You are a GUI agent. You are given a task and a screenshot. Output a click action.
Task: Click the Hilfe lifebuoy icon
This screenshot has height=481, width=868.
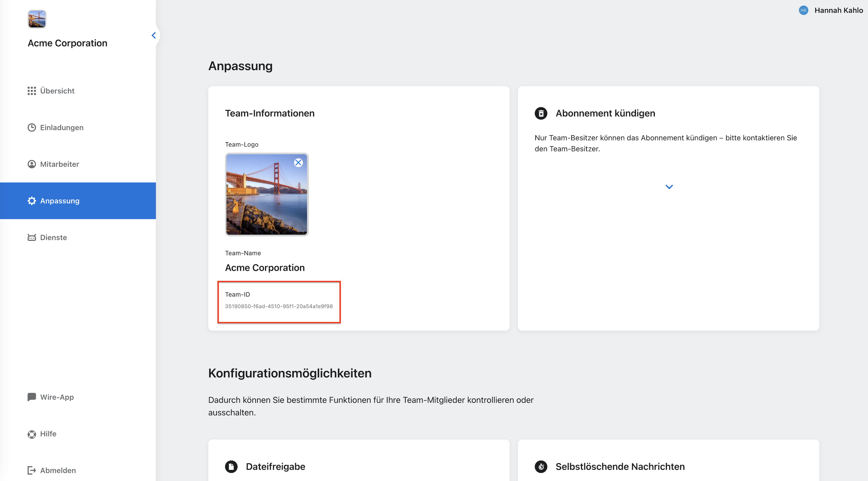coord(32,434)
